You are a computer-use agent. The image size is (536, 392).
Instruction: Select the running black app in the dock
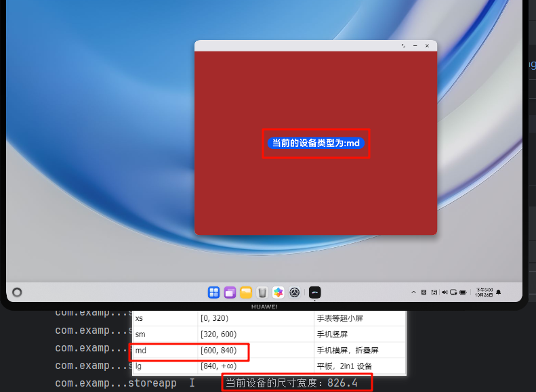coord(315,292)
